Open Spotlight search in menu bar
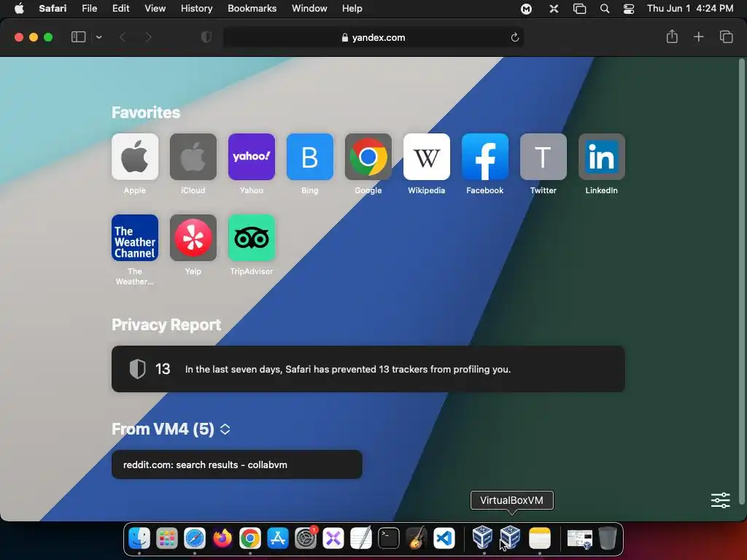 (x=605, y=9)
